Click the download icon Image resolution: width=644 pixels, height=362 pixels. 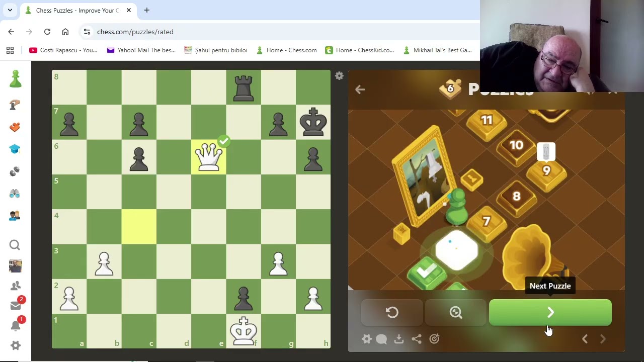click(399, 339)
